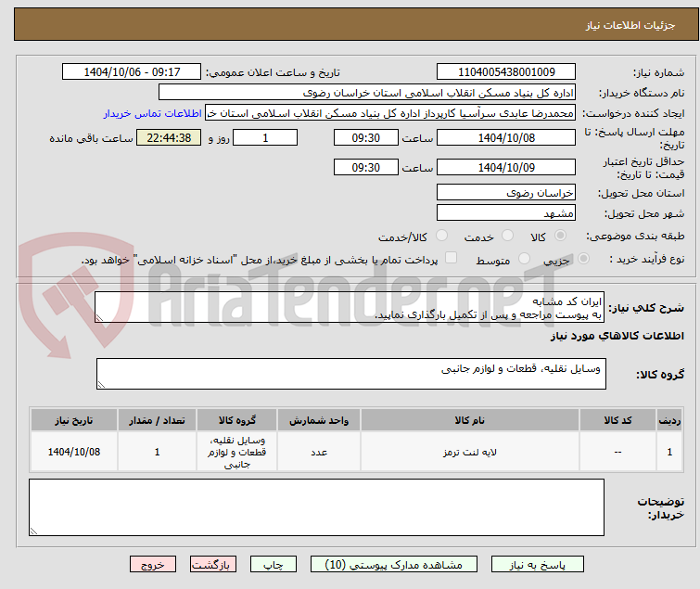Screen dimensions: 700x589
Task: Click the remaining time 22:44:38 field
Action: [169, 137]
